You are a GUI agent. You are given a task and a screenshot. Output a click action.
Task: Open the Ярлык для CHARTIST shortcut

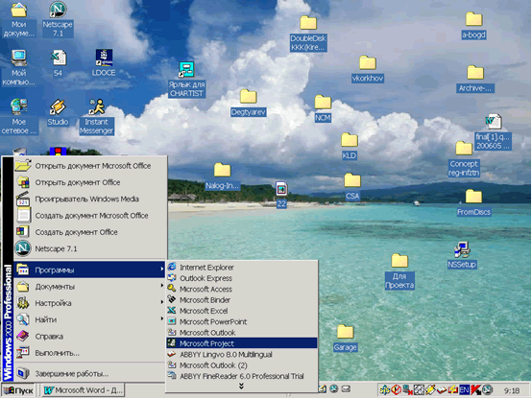click(186, 80)
